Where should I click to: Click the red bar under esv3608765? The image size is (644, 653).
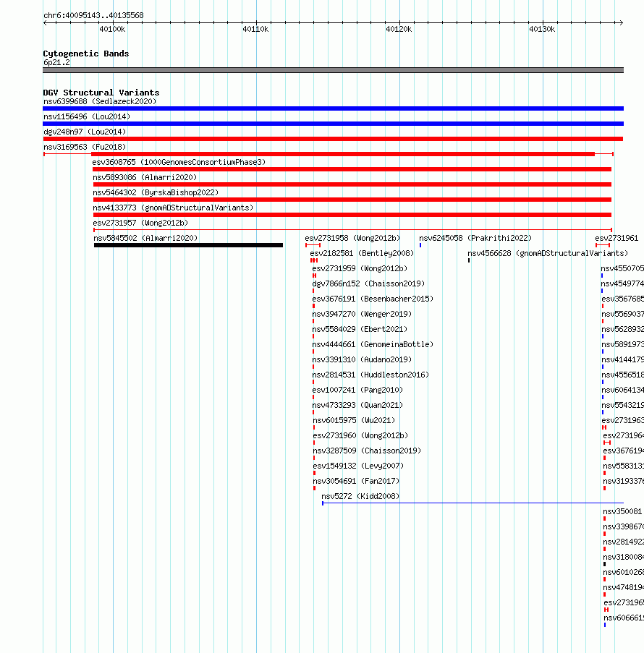[x=352, y=169]
